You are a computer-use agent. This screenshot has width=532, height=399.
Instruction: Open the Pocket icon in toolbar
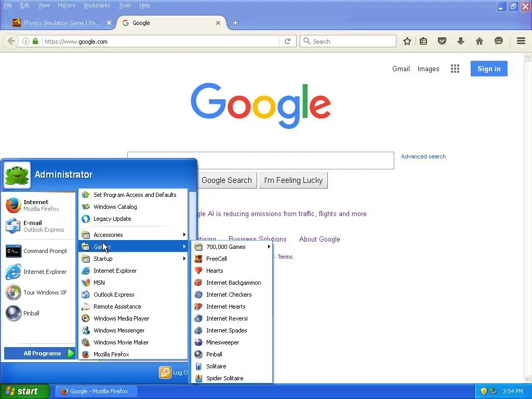pos(442,42)
